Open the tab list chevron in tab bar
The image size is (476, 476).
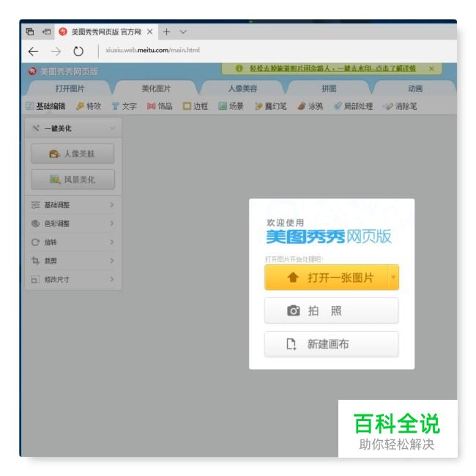pyautogui.click(x=183, y=32)
